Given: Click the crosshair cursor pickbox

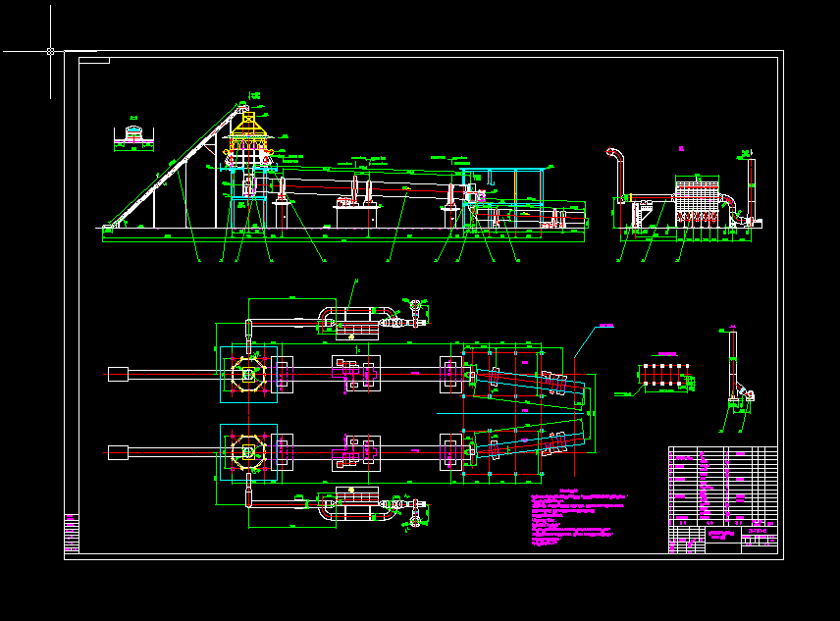Looking at the screenshot, I should click(x=50, y=51).
